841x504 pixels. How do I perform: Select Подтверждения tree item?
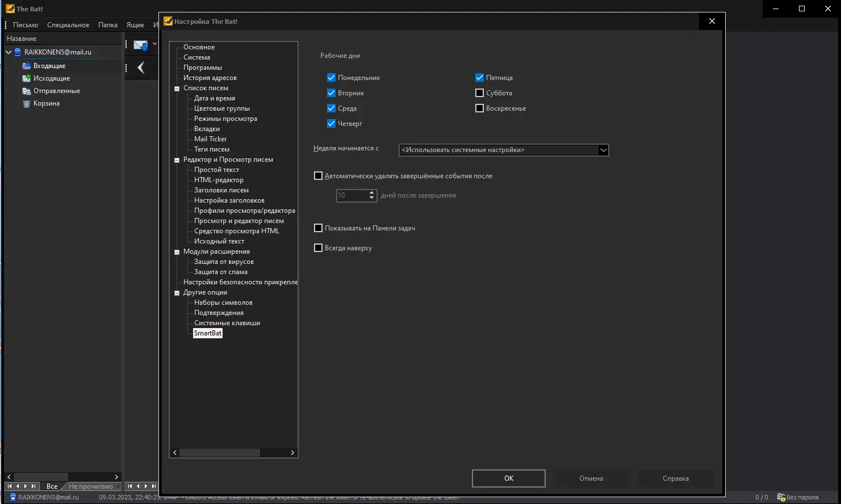(x=219, y=313)
